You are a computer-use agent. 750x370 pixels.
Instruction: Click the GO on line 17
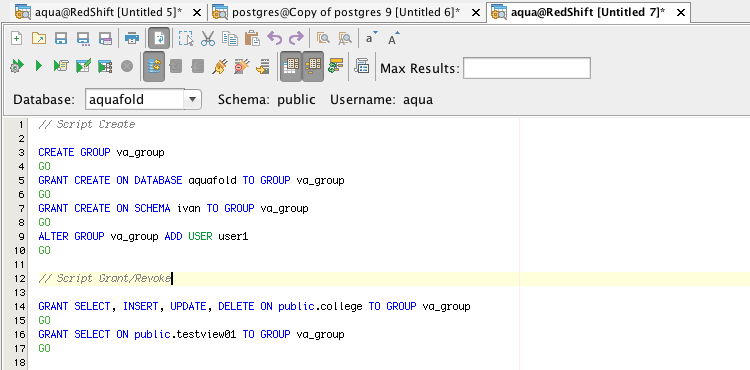click(x=44, y=348)
